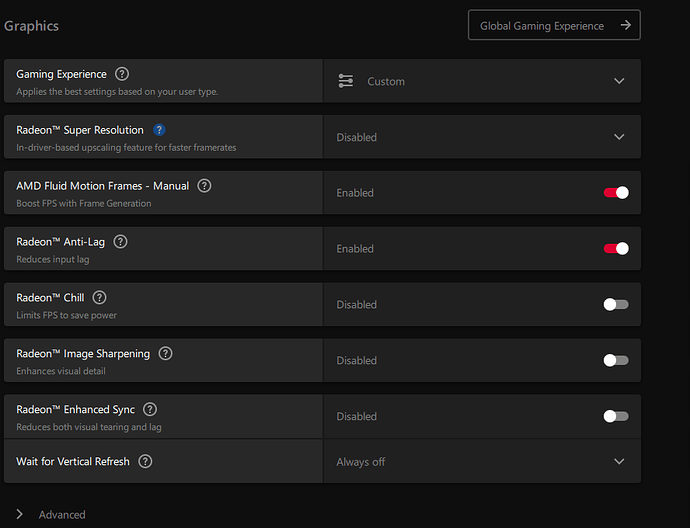Viewport: 690px width, 528px height.
Task: Click Wait for Vertical Refresh help icon
Action: [145, 461]
